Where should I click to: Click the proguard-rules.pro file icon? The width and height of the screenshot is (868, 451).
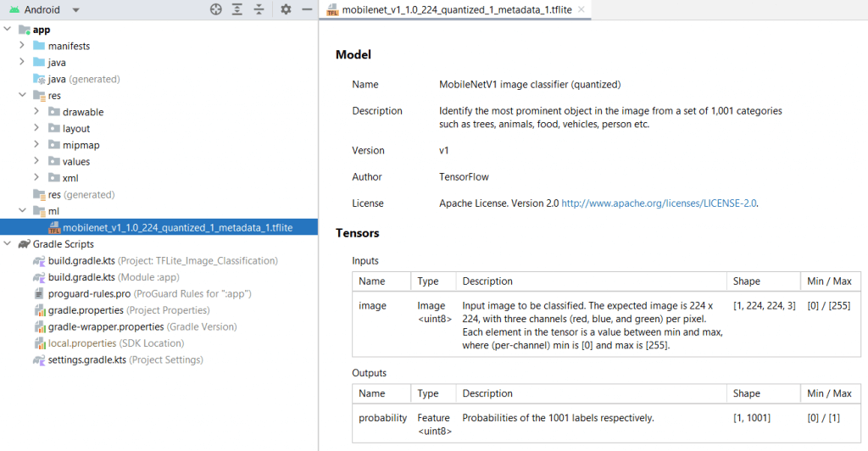tap(39, 293)
